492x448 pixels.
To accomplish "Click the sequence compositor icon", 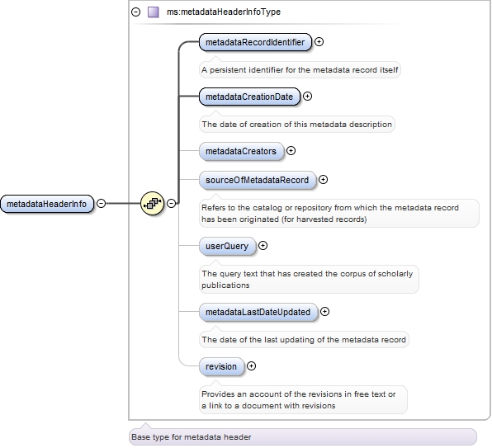I will pyautogui.click(x=152, y=204).
